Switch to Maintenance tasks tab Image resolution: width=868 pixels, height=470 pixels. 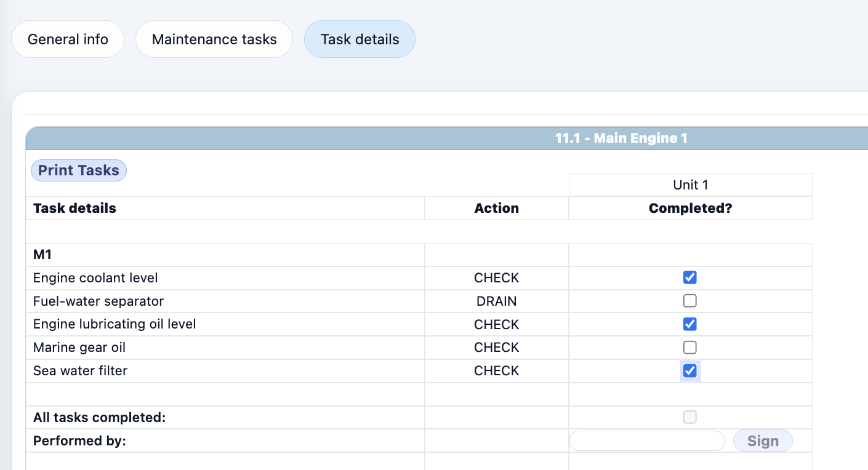(214, 39)
